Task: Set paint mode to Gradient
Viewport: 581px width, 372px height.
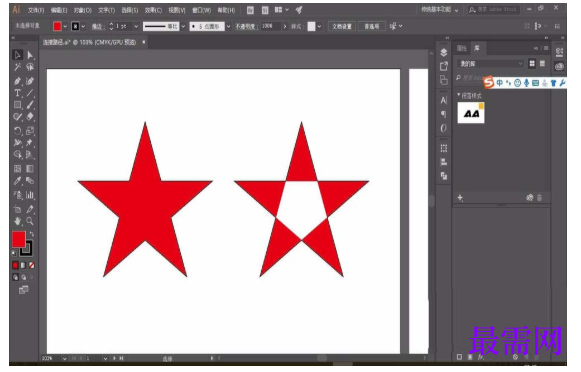Action: [23, 265]
